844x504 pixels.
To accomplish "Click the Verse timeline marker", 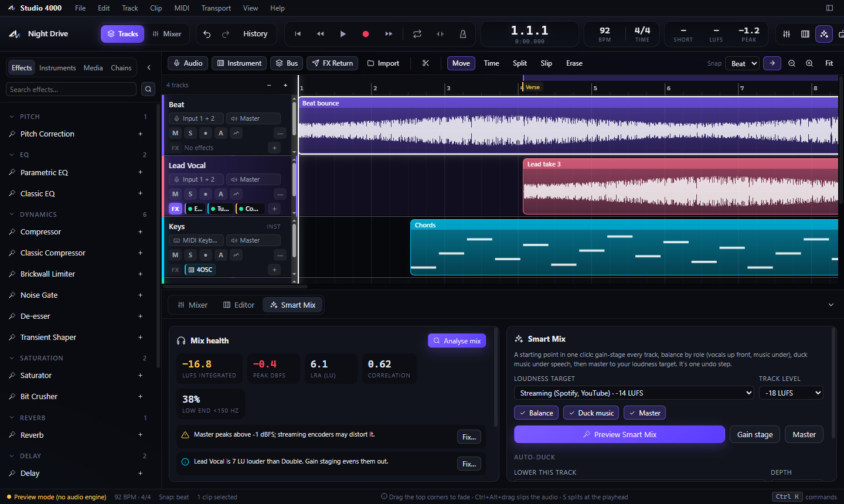I will [532, 87].
